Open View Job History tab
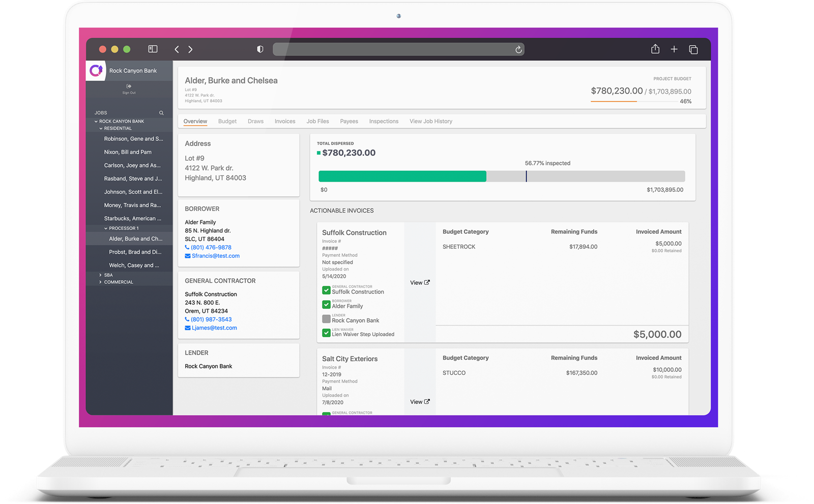814x504 pixels. click(x=431, y=122)
